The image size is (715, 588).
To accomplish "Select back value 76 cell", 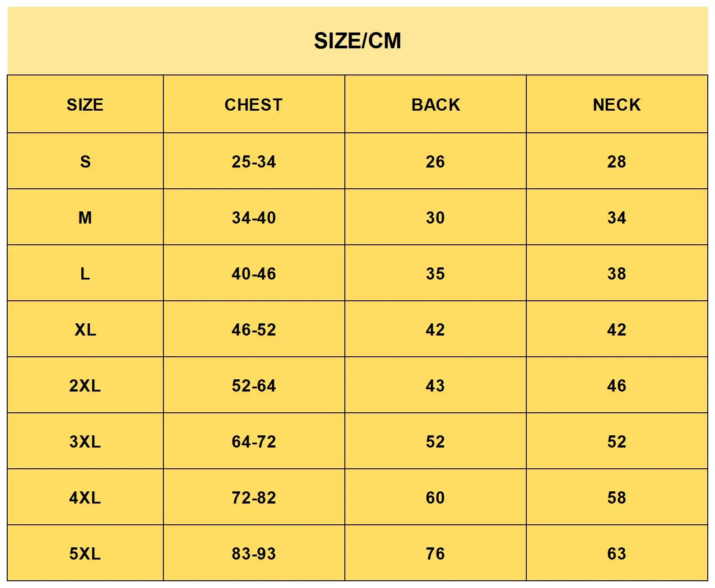I will point(436,554).
